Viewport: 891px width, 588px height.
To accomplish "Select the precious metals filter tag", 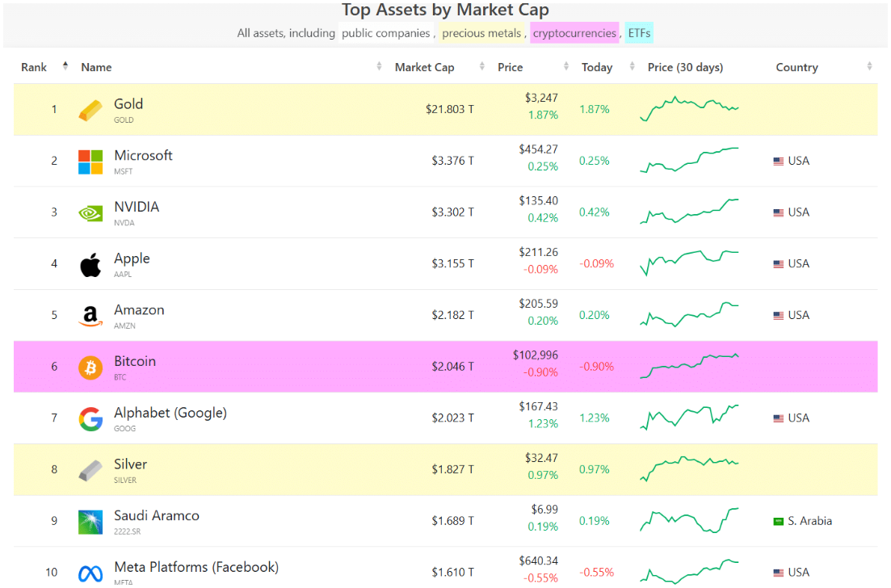I will (x=481, y=33).
